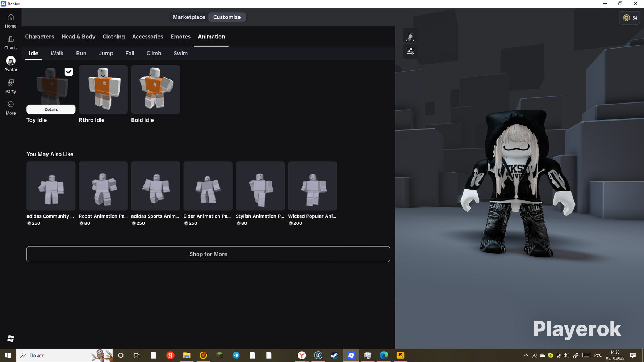
Task: Open avatar settings sliders icon
Action: [x=410, y=51]
